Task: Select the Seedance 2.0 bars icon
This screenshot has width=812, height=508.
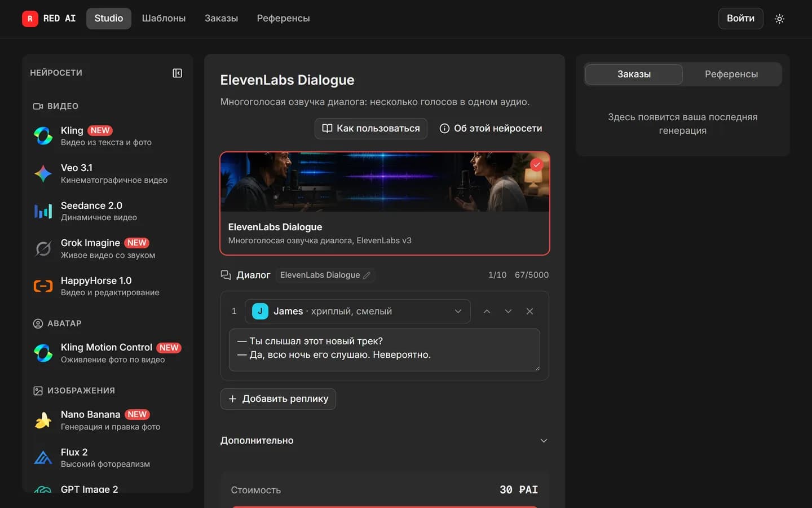Action: [x=43, y=211]
